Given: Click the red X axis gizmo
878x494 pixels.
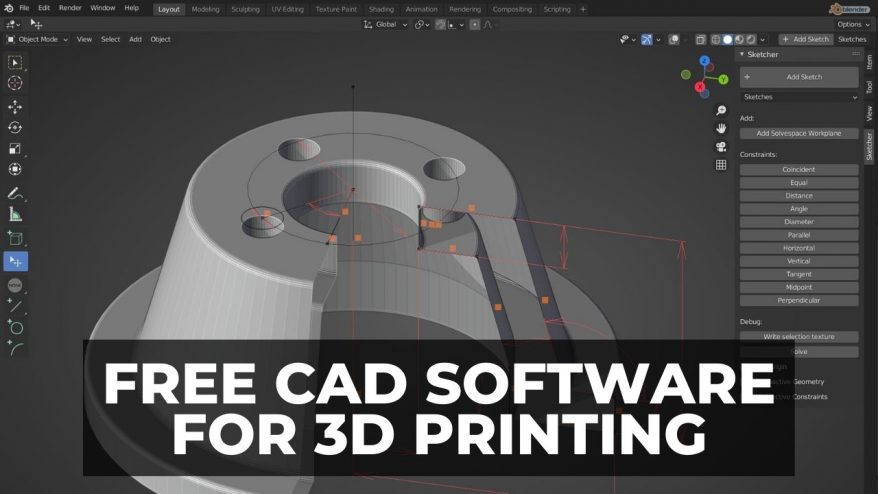Looking at the screenshot, I should 699,87.
